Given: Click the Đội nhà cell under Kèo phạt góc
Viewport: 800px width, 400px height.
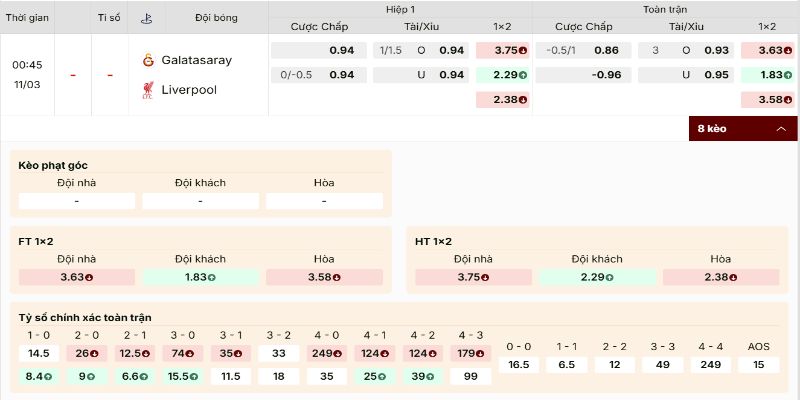Looking at the screenshot, I should click(77, 201).
